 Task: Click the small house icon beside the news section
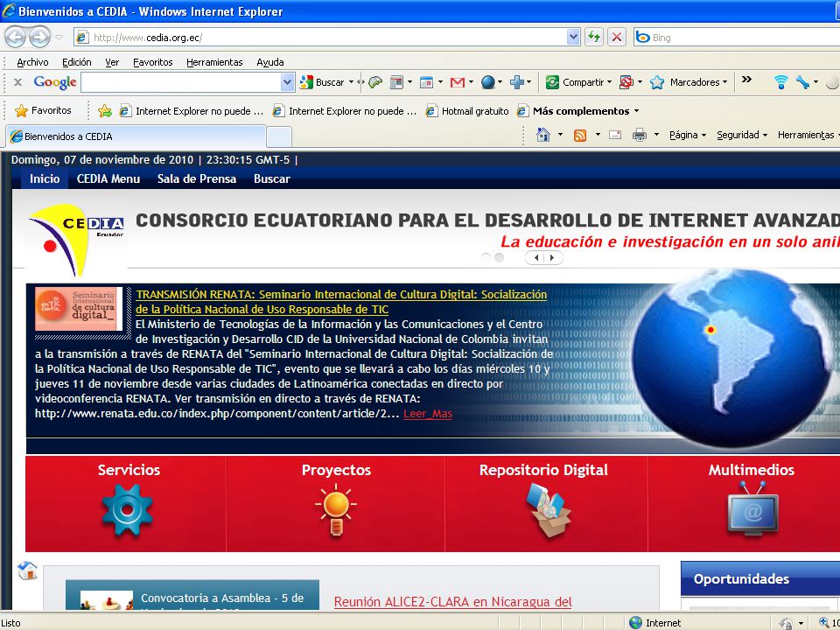[27, 570]
